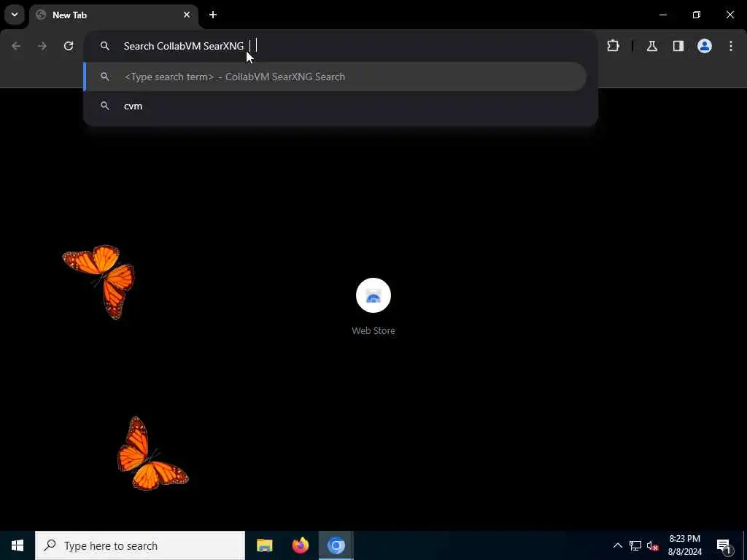Viewport: 747px width, 560px height.
Task: Choose the cvm search suggestion
Action: [x=335, y=106]
